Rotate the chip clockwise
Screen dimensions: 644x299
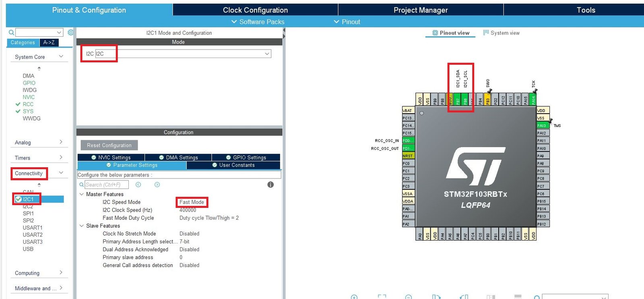[436, 297]
